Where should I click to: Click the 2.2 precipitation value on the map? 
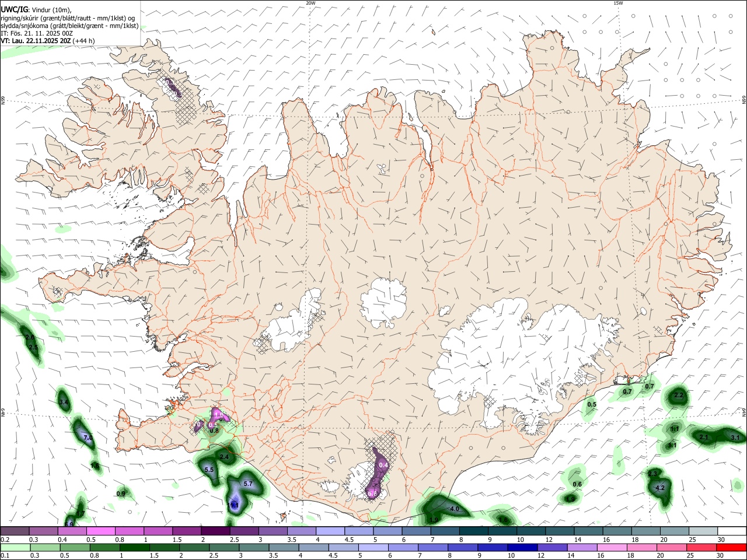[x=678, y=395]
